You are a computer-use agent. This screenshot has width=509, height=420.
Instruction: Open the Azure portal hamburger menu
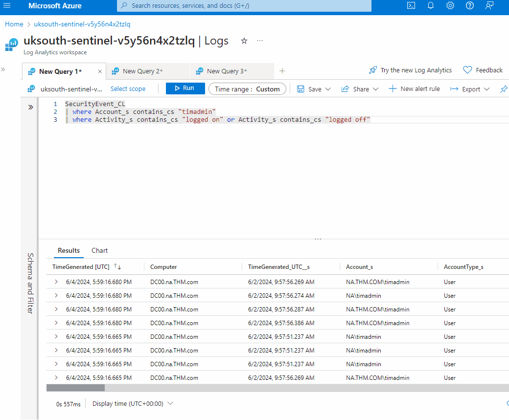[x=7, y=5]
